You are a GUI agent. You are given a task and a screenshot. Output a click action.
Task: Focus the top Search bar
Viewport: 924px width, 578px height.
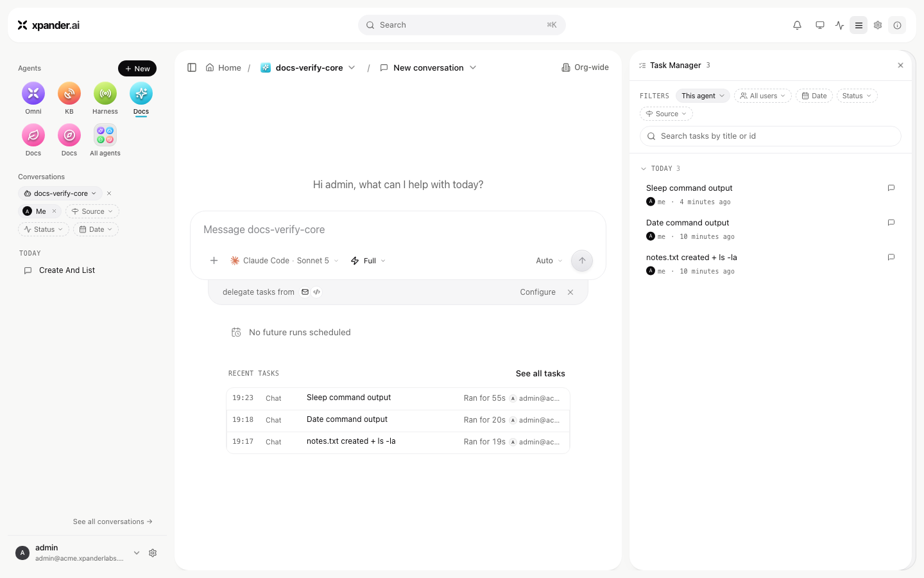tap(462, 25)
